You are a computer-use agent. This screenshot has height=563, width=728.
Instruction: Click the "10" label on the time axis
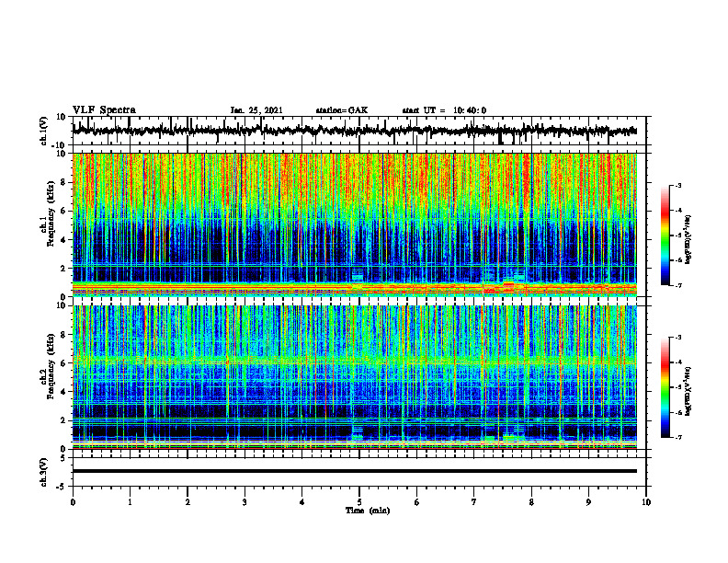coord(646,502)
